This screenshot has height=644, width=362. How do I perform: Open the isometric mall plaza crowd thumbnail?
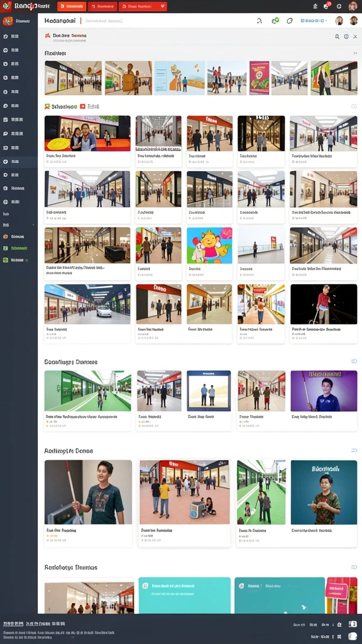[x=185, y=492]
